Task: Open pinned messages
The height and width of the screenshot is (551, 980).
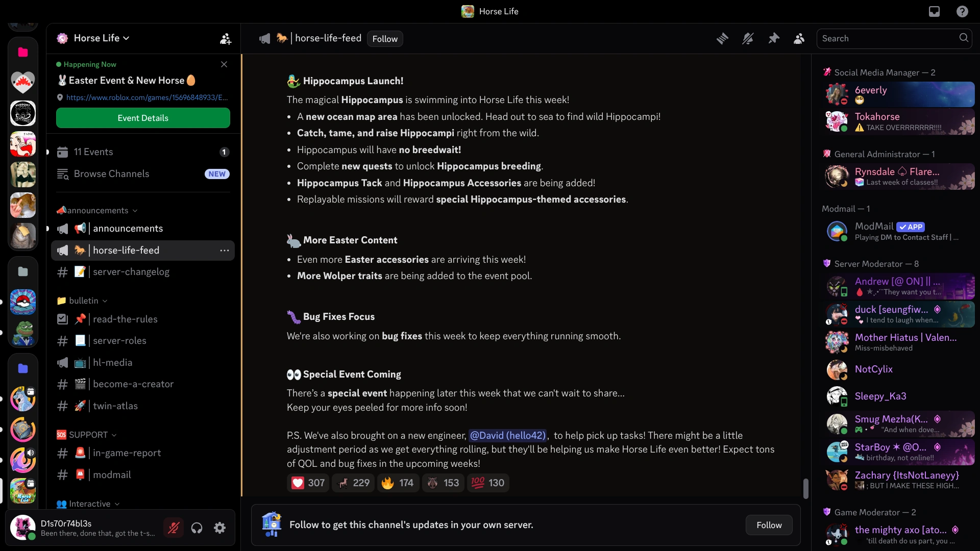Action: click(774, 38)
